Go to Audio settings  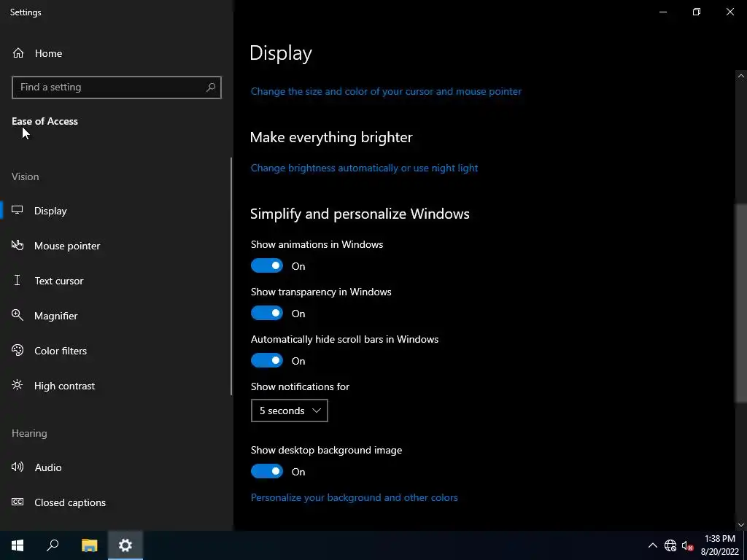(116, 467)
